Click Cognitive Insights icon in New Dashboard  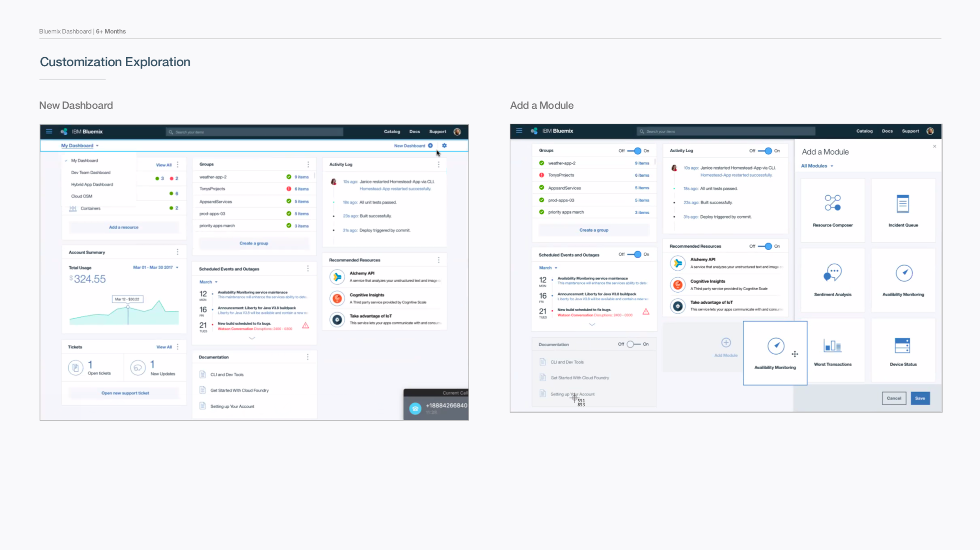337,298
